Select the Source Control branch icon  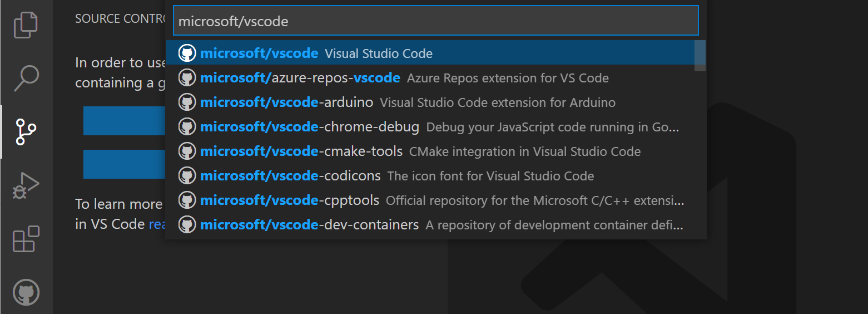tap(26, 132)
